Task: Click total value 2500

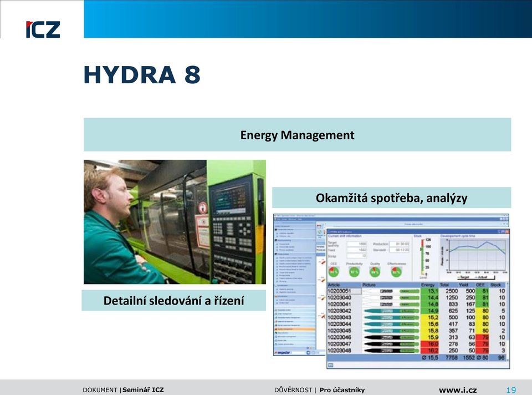Action: [x=452, y=291]
